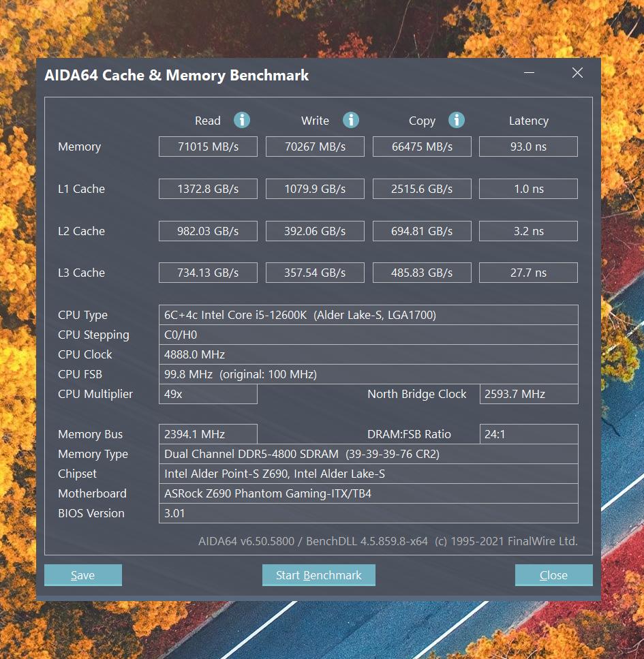The image size is (644, 659).
Task: Click the Memory Latency result showing 93.0 ns
Action: coord(528,146)
